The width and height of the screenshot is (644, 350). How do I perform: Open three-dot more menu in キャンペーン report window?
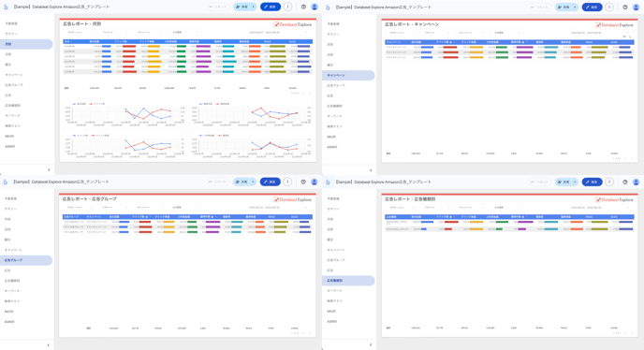[x=609, y=7]
